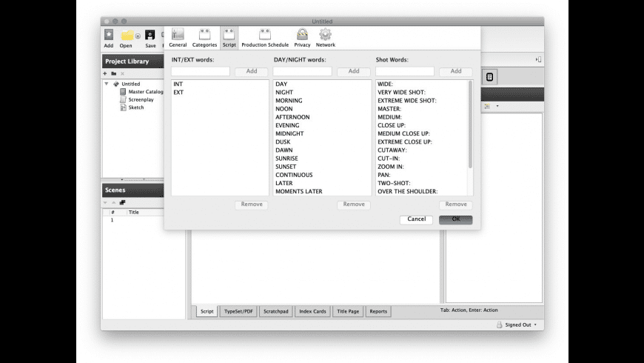Image resolution: width=644 pixels, height=363 pixels.
Task: Select MEDIUM CLOSE UP: entry
Action: pos(403,133)
